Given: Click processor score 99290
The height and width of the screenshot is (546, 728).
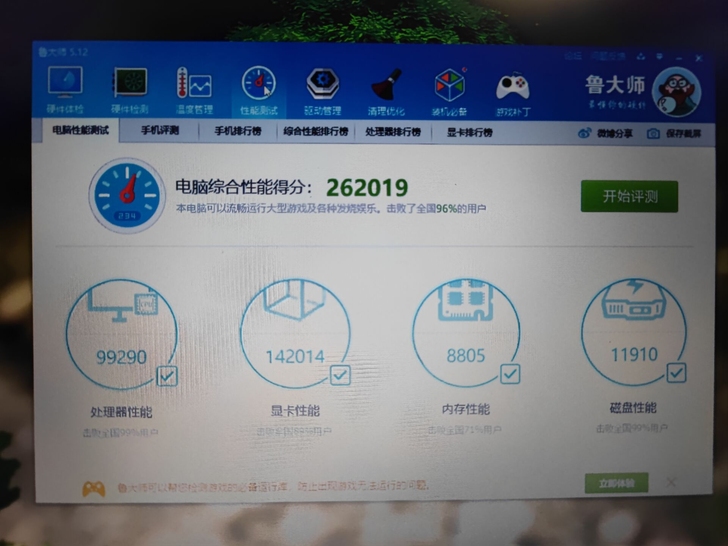Looking at the screenshot, I should tap(121, 357).
